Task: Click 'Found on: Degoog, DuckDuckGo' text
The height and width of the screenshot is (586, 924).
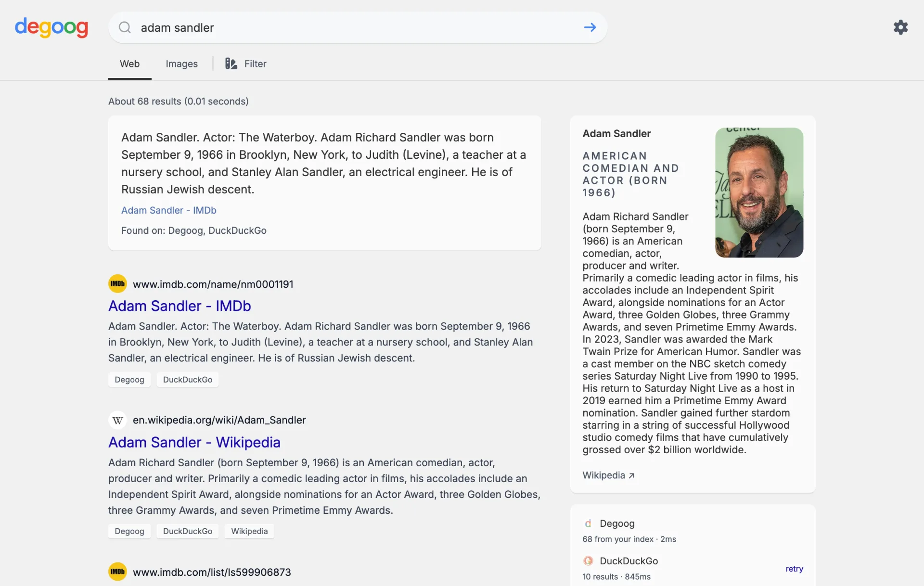Action: coord(194,230)
